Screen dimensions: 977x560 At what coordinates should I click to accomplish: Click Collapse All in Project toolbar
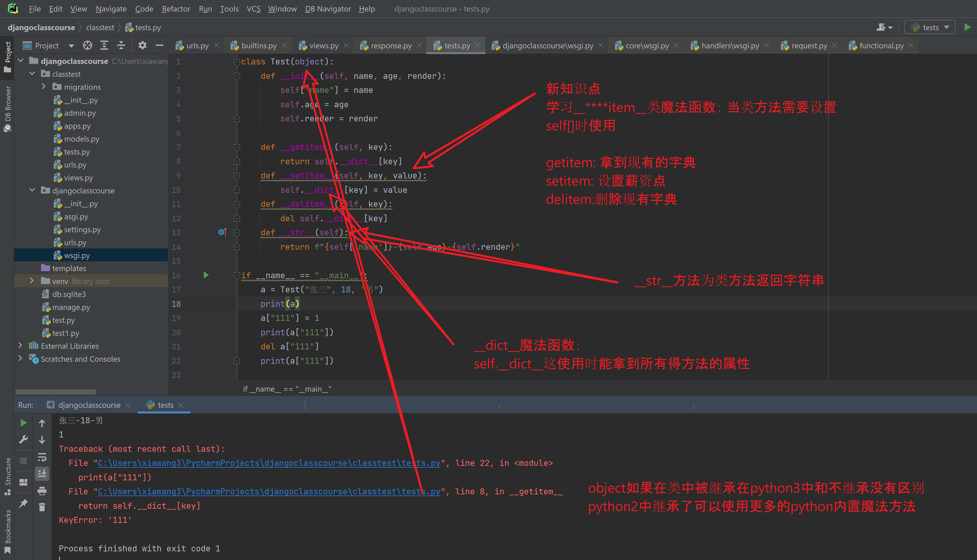[x=121, y=45]
